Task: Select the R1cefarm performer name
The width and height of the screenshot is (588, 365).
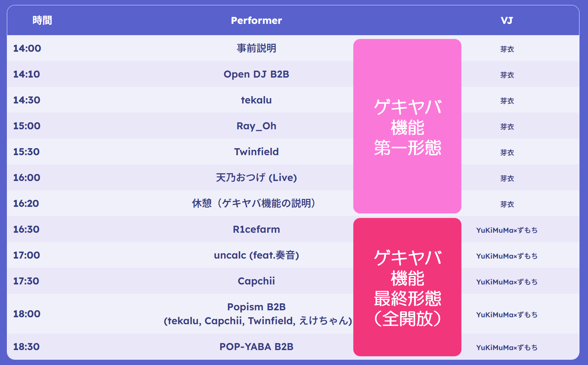Action: click(256, 229)
